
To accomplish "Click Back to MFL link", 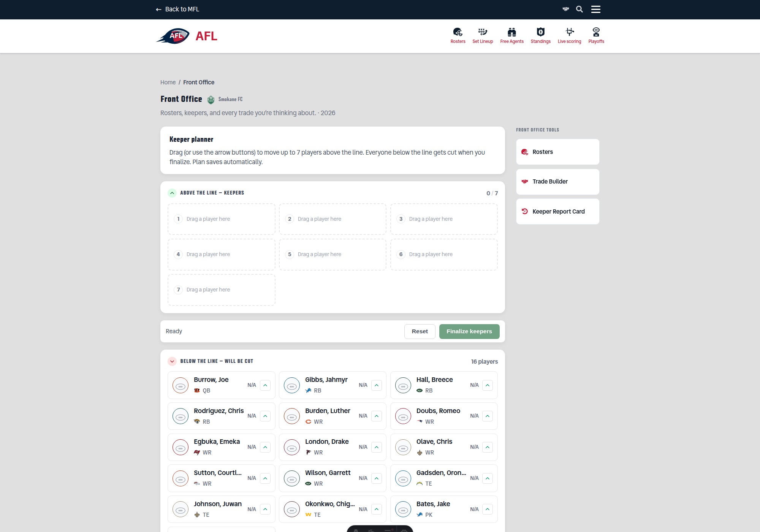I will click(177, 9).
